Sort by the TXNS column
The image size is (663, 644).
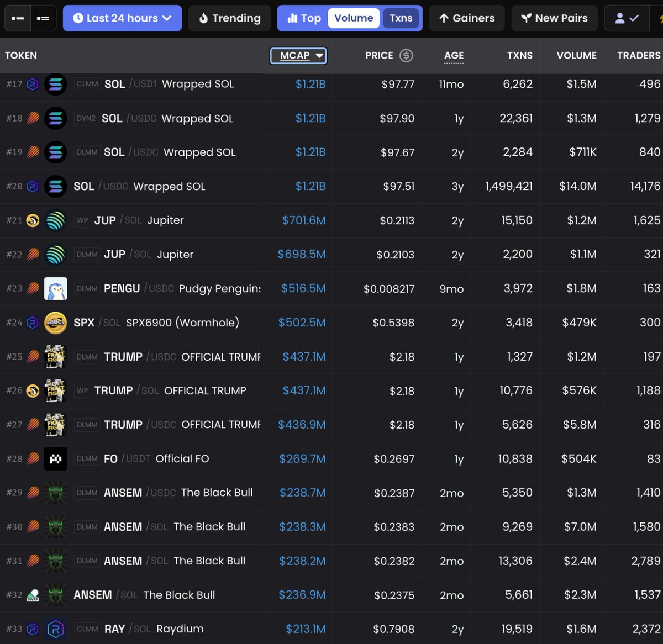520,55
